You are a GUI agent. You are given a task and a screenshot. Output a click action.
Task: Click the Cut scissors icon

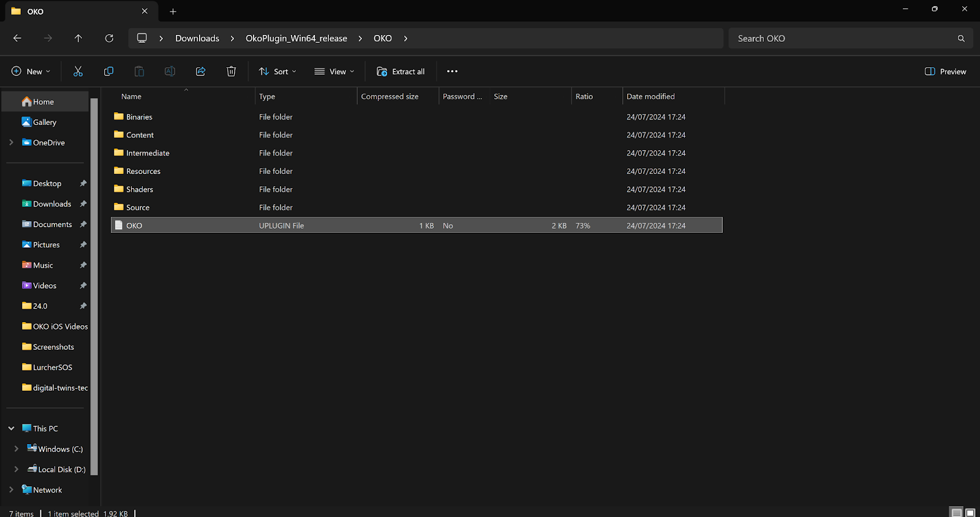(x=78, y=72)
